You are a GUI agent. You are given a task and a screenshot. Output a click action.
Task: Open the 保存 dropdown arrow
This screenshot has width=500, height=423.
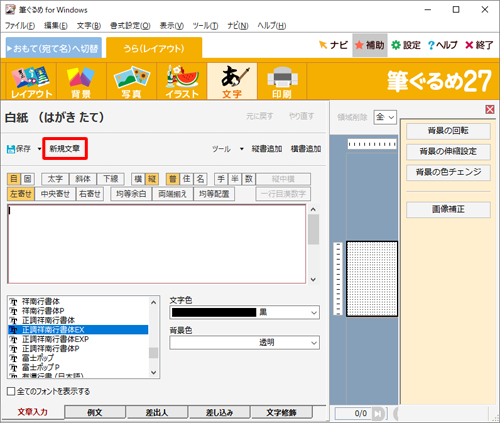(39, 149)
